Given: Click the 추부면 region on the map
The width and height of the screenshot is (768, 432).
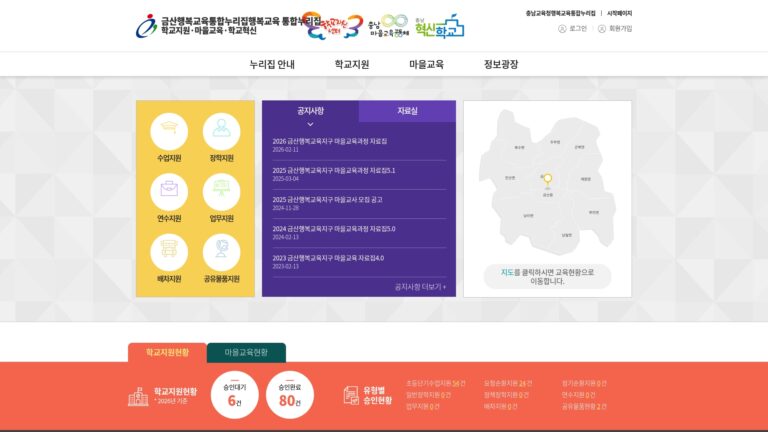Looking at the screenshot, I should pyautogui.click(x=555, y=142).
